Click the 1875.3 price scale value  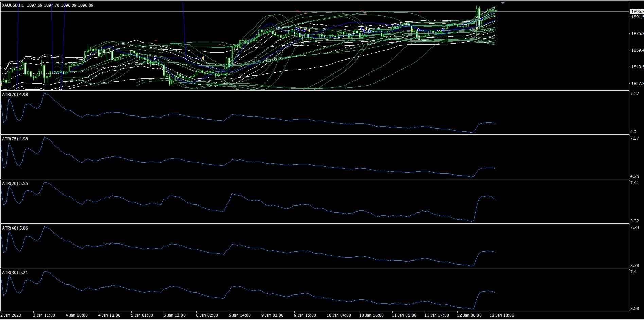pos(637,34)
